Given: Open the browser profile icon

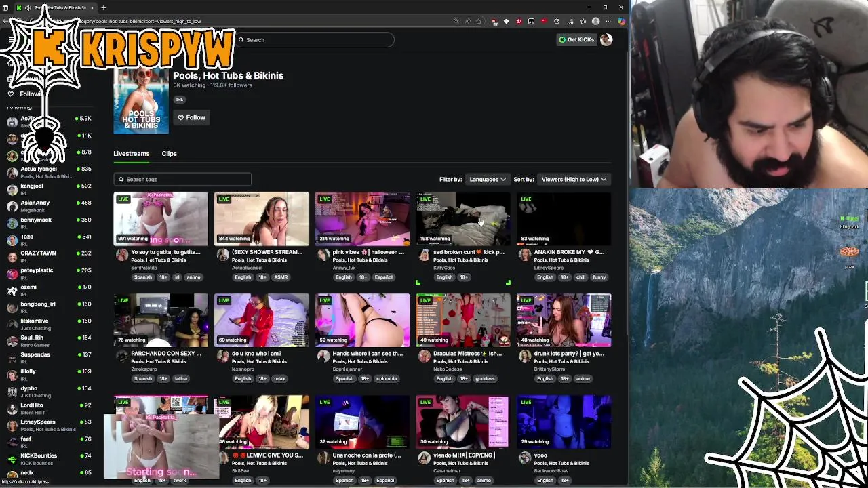Looking at the screenshot, I should pyautogui.click(x=596, y=21).
